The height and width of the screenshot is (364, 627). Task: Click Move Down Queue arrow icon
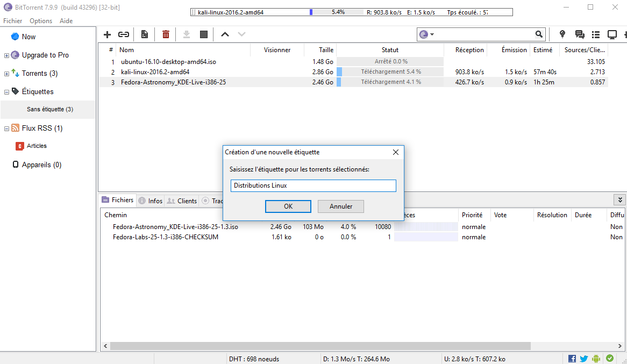(x=241, y=34)
